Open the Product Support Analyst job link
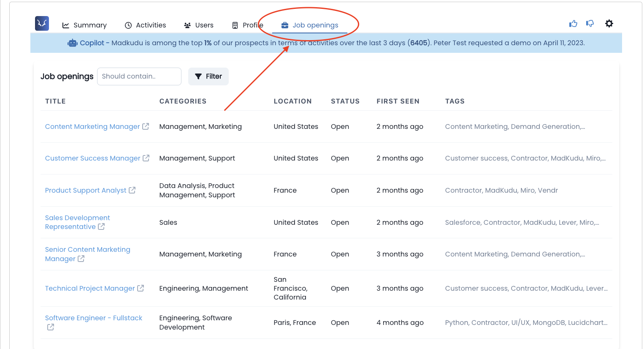644x349 pixels. [x=86, y=190]
